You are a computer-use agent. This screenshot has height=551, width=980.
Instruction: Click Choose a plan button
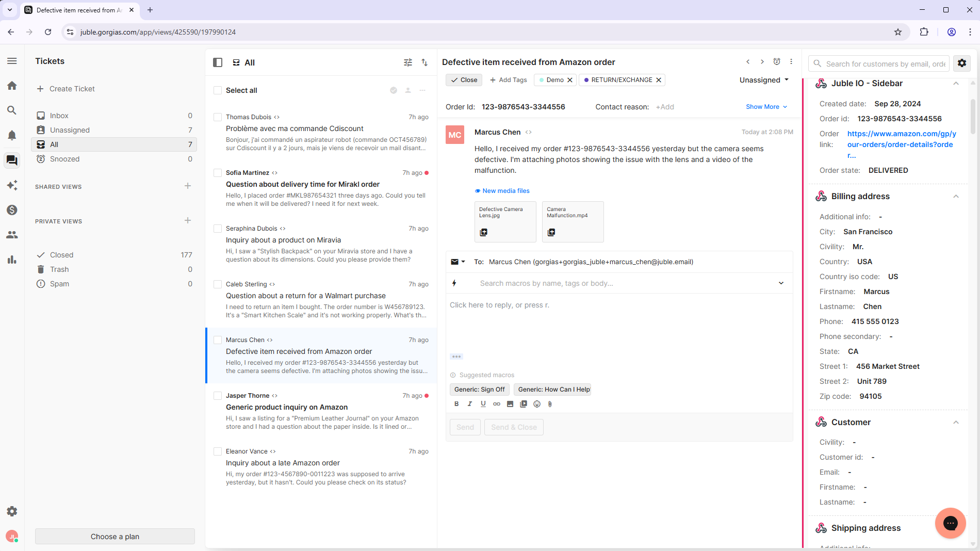point(115,537)
